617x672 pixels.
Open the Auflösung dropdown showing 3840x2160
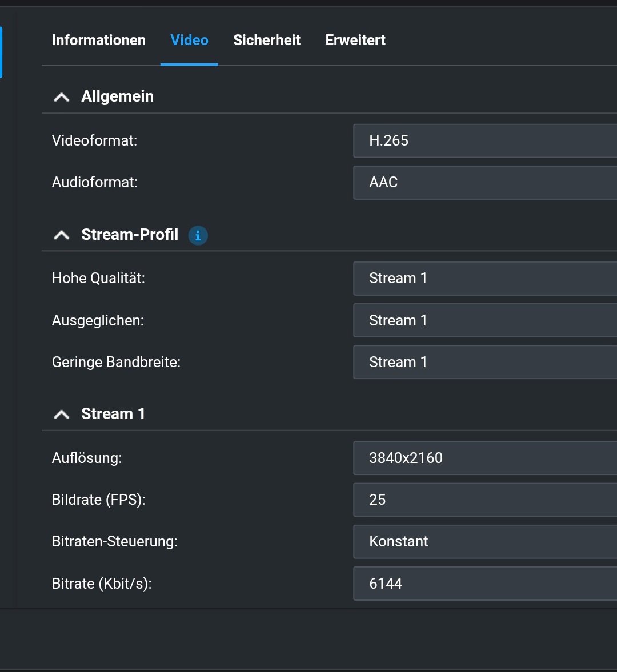(x=485, y=458)
